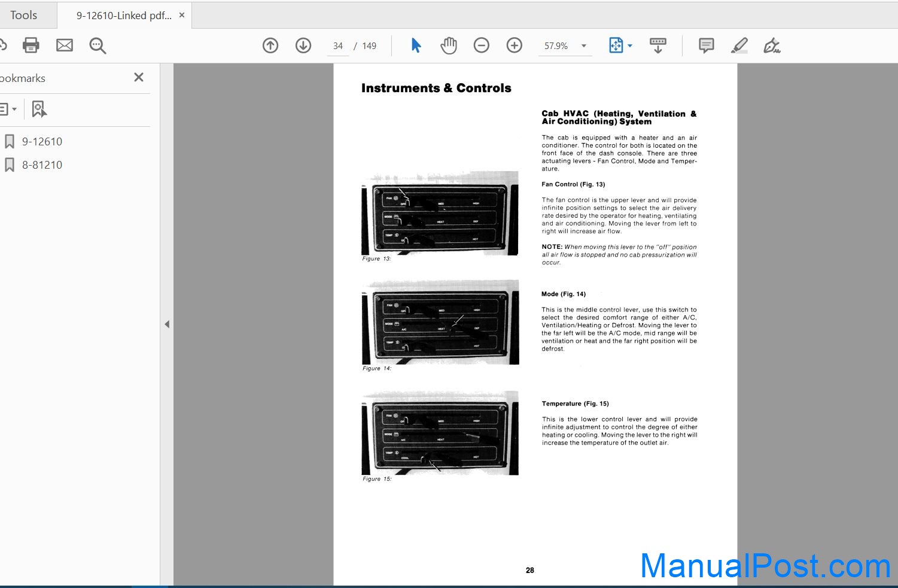This screenshot has width=898, height=588.
Task: Open the Find text magnifier tool
Action: pos(98,45)
